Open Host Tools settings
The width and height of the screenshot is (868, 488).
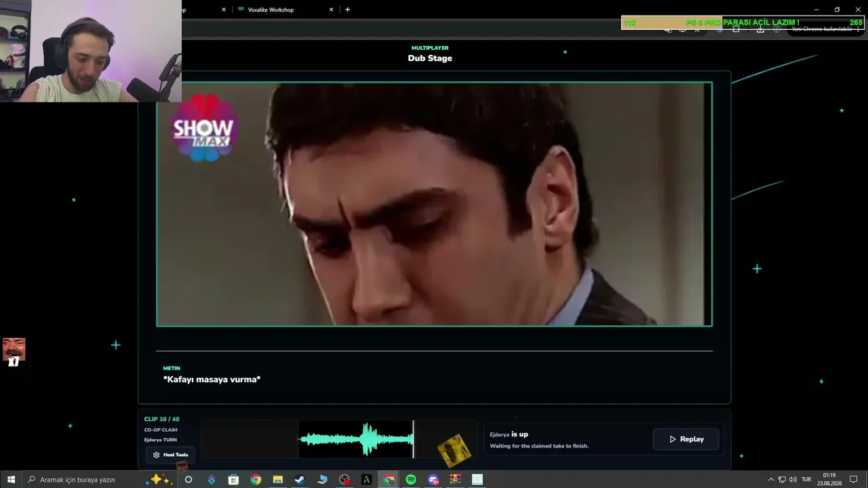pyautogui.click(x=170, y=455)
